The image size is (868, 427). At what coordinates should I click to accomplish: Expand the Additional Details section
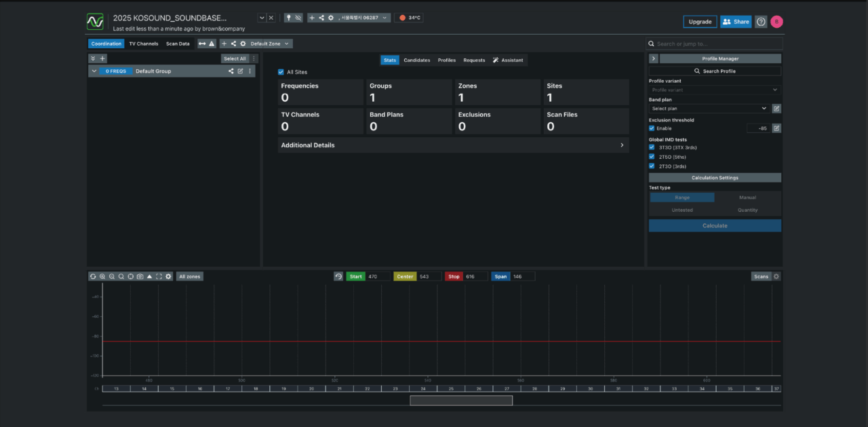click(x=453, y=145)
